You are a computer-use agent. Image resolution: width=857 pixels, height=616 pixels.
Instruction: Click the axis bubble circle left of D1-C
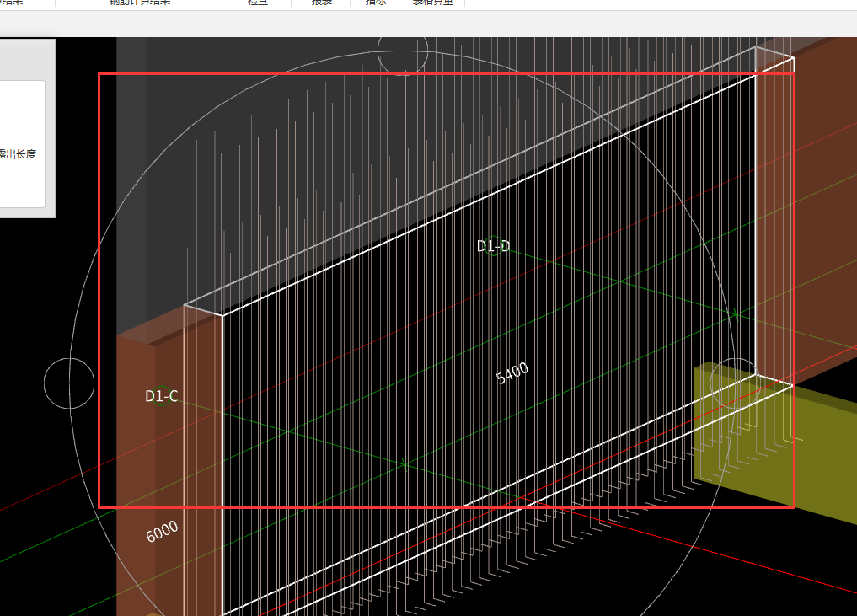tap(69, 383)
